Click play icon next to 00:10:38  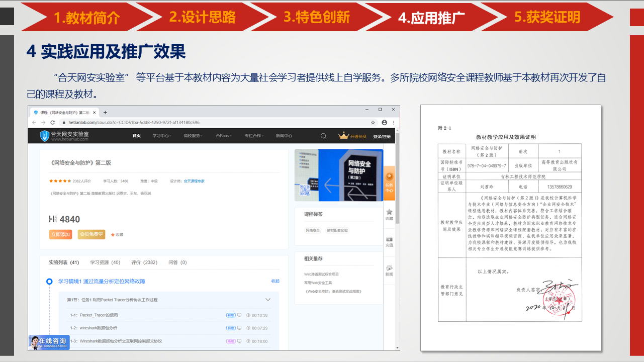[x=248, y=315]
